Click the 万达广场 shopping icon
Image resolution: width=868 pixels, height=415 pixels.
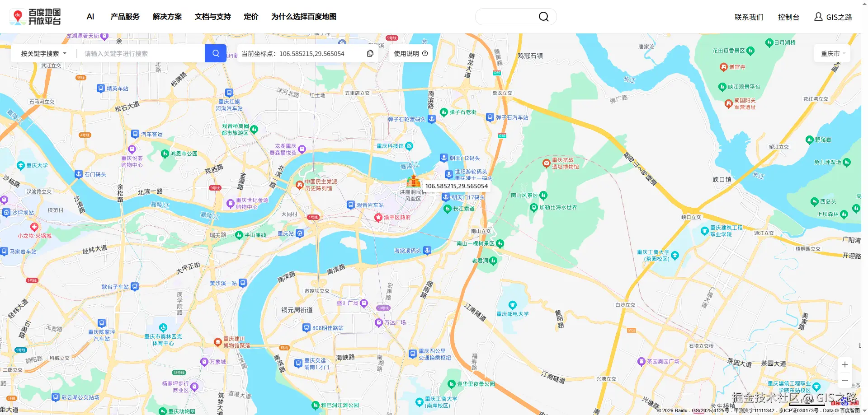[379, 322]
